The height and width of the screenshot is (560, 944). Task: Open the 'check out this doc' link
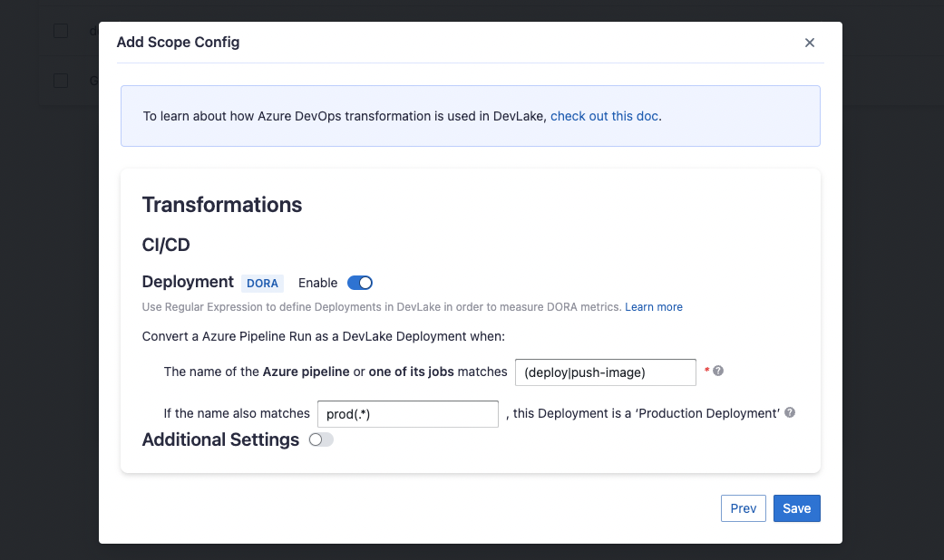click(604, 116)
